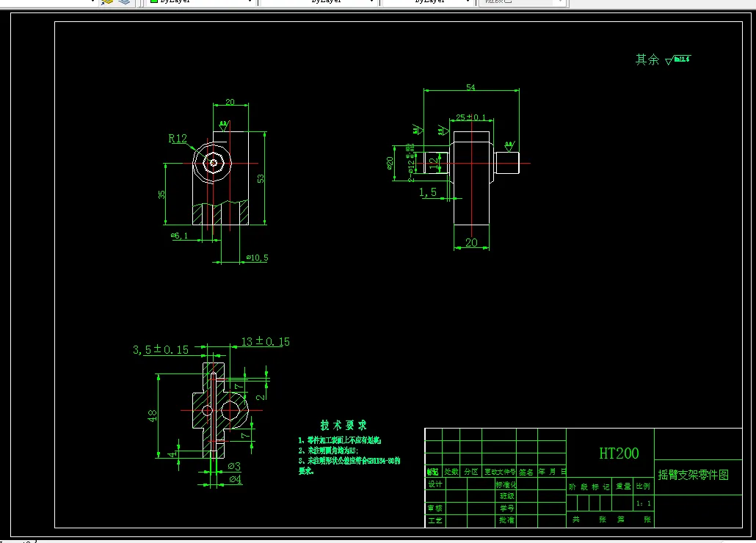
Task: Select the 1:1 scale value
Action: pyautogui.click(x=643, y=503)
